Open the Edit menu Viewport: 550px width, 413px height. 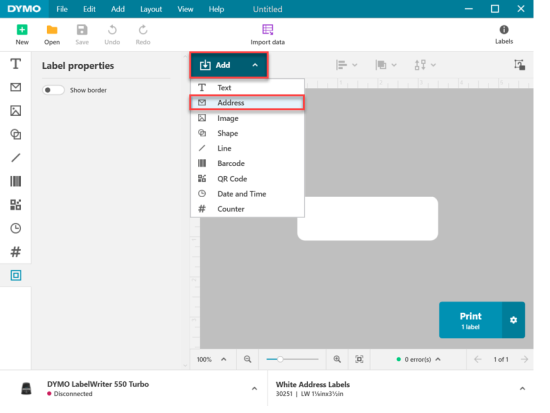click(x=89, y=9)
